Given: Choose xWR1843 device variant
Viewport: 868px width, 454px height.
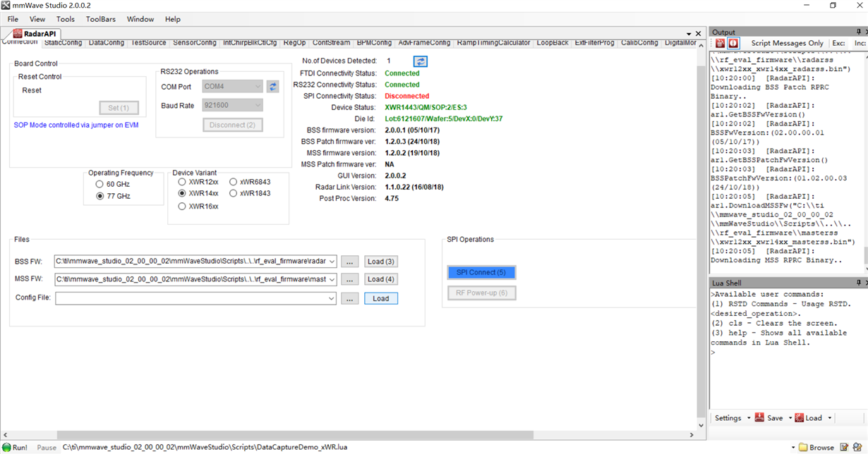Looking at the screenshot, I should click(x=233, y=193).
